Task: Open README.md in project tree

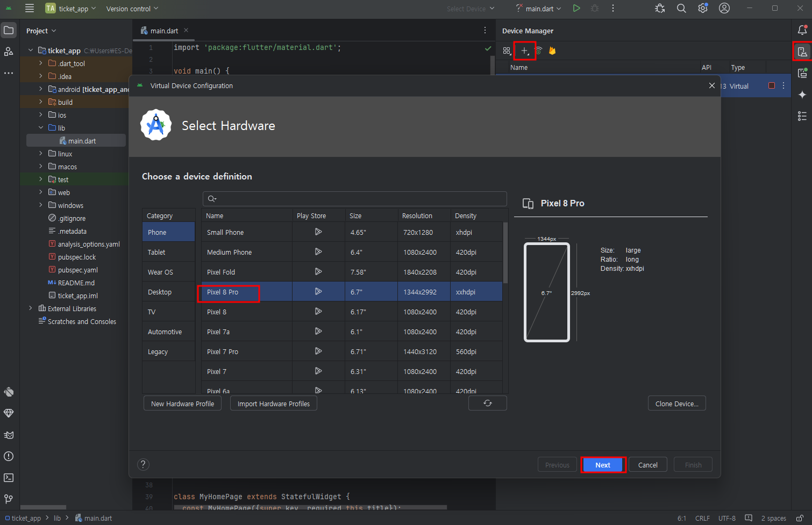Action: click(x=76, y=283)
